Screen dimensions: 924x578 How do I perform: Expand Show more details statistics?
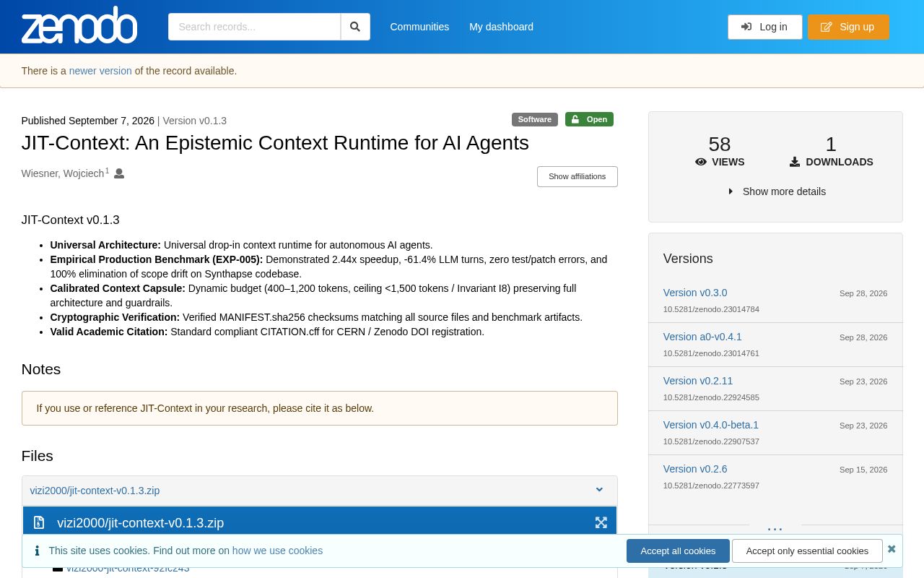pyautogui.click(x=777, y=191)
